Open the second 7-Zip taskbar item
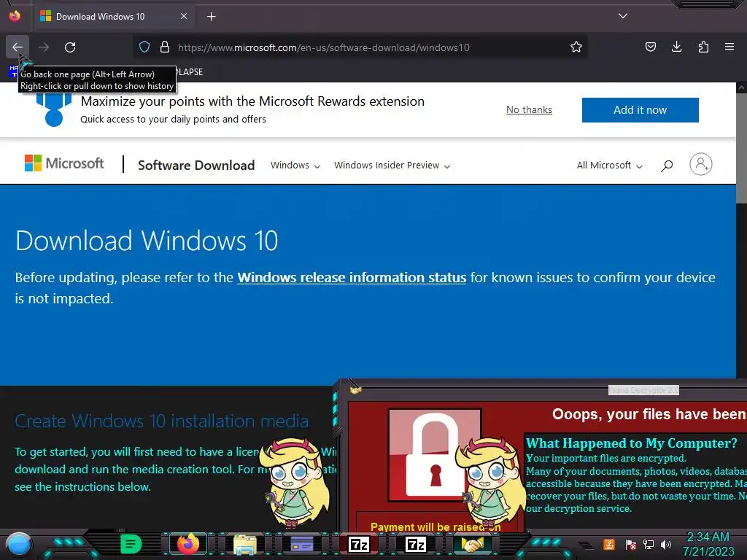The image size is (747, 560). point(415,544)
